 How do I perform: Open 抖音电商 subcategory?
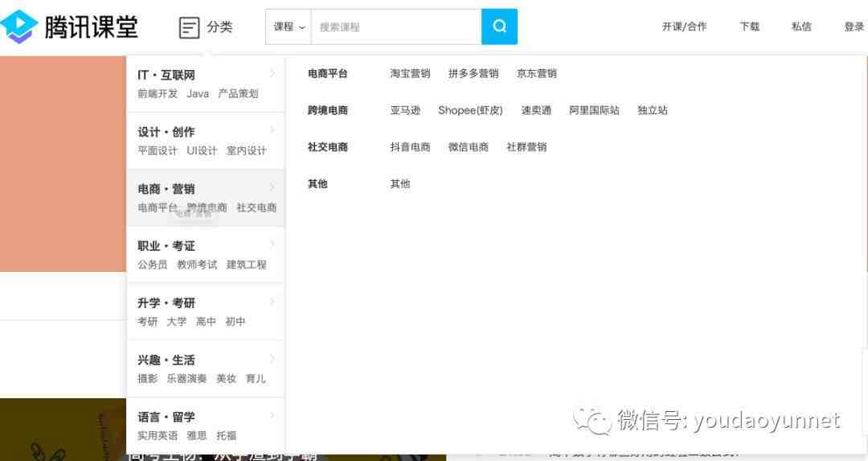(410, 147)
